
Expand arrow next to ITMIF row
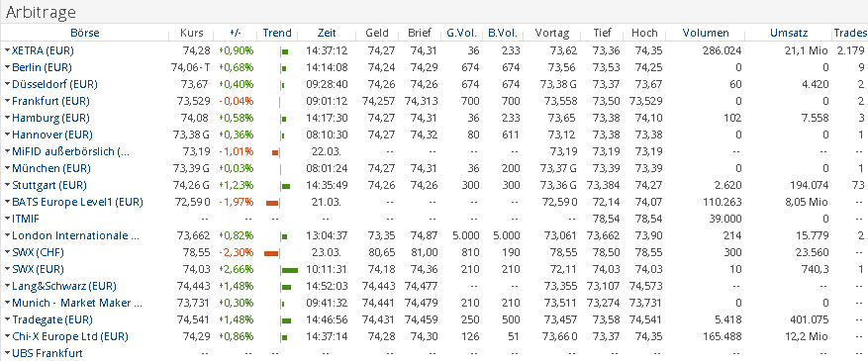tap(7, 219)
